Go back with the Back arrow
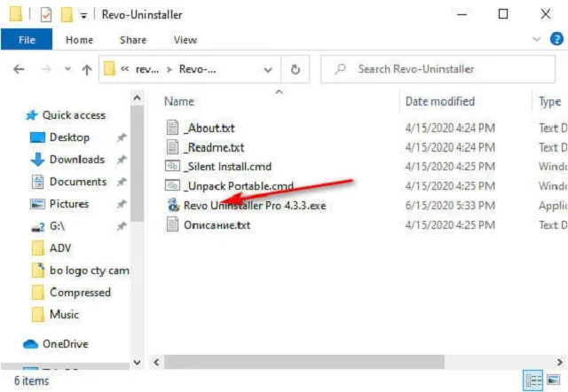 pyautogui.click(x=19, y=69)
